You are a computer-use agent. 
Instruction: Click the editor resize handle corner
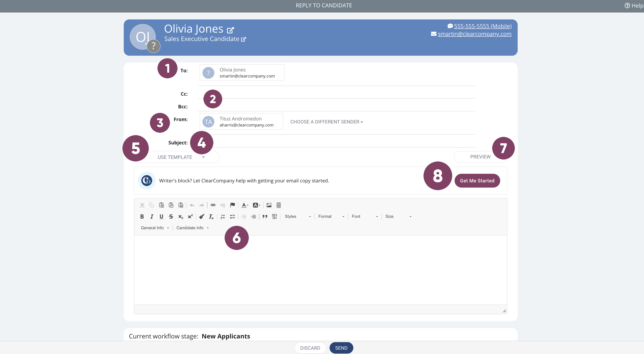[x=504, y=311]
